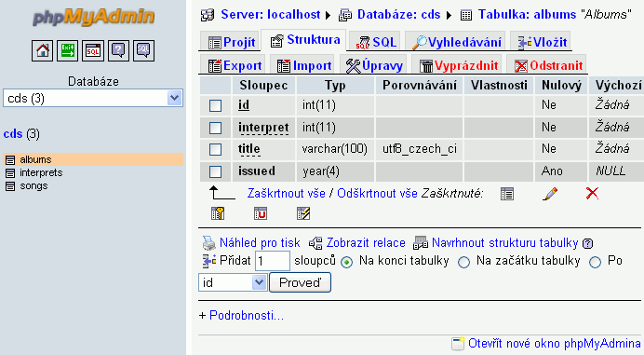Add unique index icon for checked columns
Screen dimensions: 644x355
tap(261, 213)
